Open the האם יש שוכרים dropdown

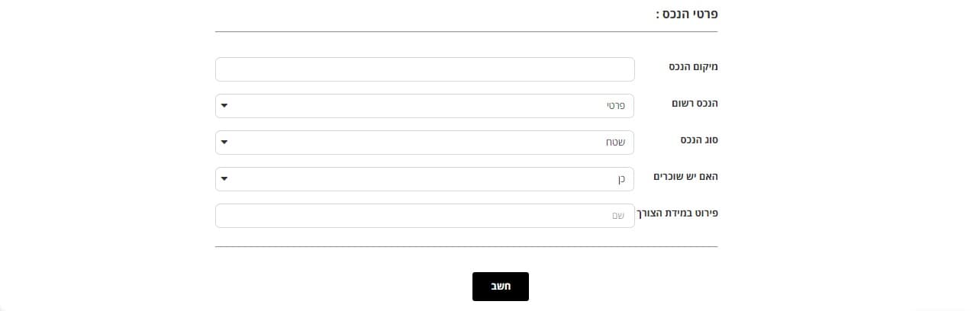click(424, 179)
